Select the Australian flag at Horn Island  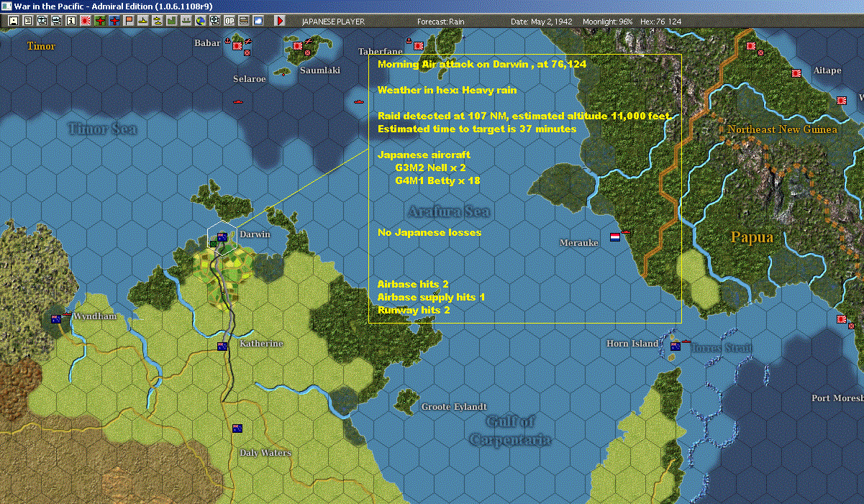(x=675, y=347)
